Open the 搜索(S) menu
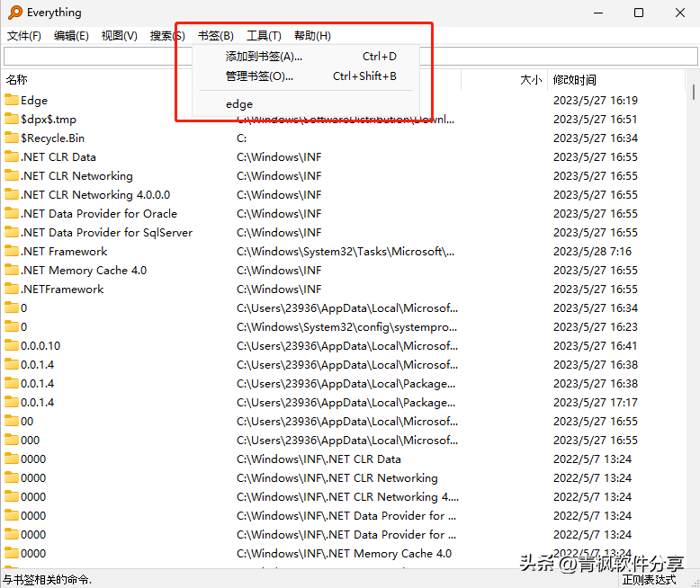Screen dimensions: 700x588 (167, 36)
